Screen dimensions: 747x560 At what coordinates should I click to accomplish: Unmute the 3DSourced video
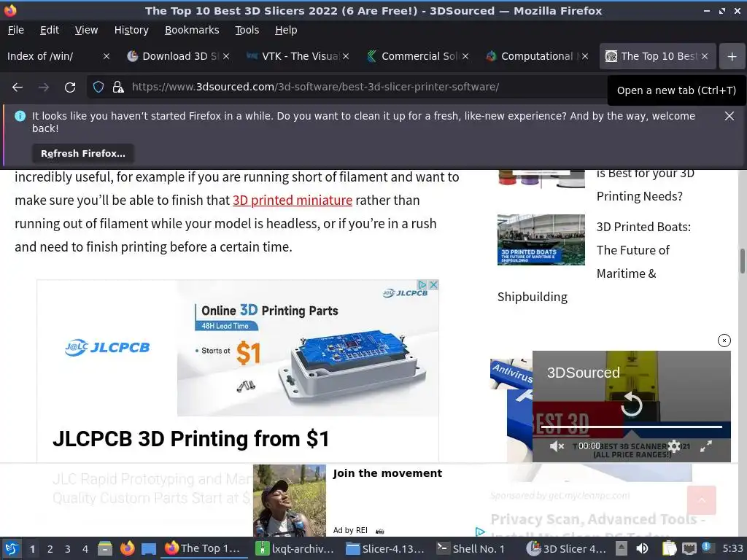(557, 446)
